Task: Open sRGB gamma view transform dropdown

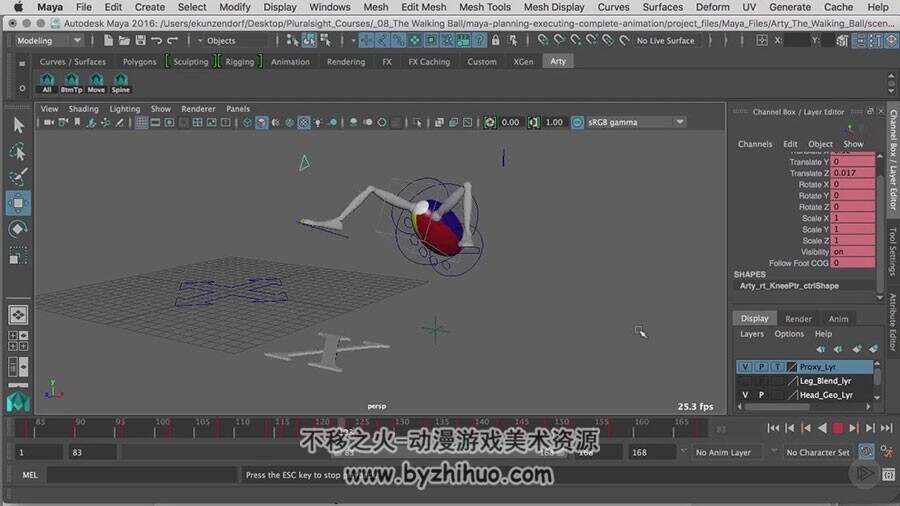Action: [x=635, y=122]
